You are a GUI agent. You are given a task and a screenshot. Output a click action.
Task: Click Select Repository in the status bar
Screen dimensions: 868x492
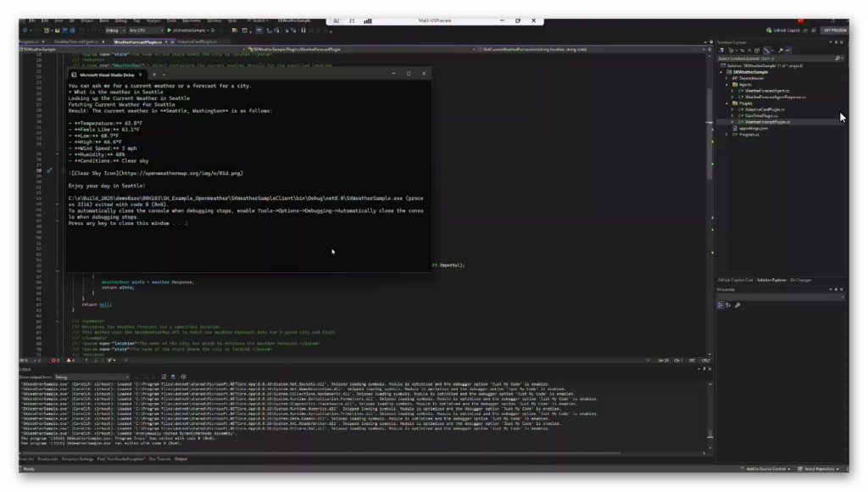(819, 469)
